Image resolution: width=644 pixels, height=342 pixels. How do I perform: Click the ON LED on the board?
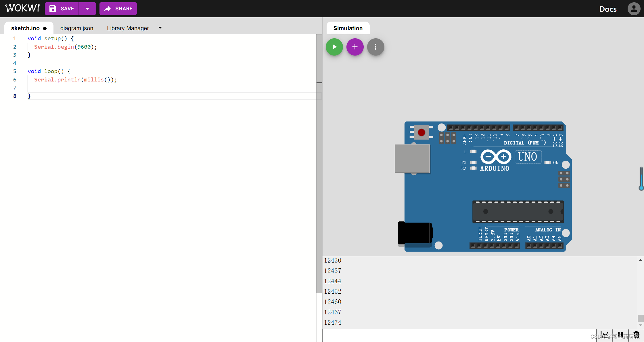click(x=548, y=163)
